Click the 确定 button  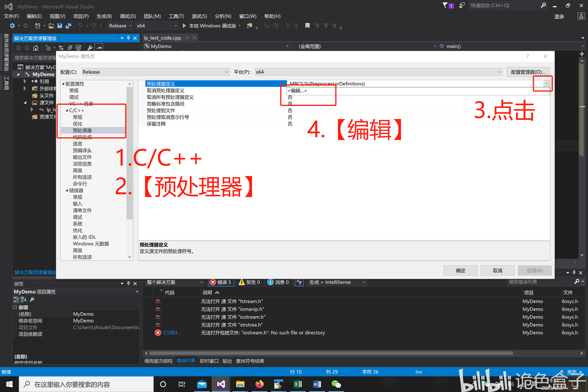(460, 270)
